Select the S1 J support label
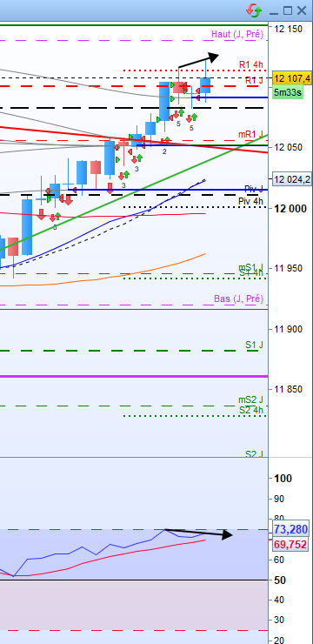313x644 pixels. (x=255, y=345)
